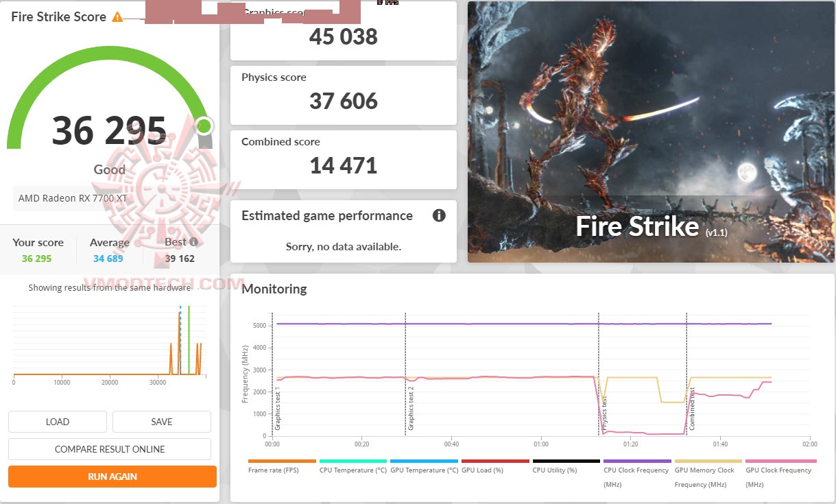Viewport: 836px width, 504px height.
Task: Click the Graphics score value 45 038
Action: 344,36
